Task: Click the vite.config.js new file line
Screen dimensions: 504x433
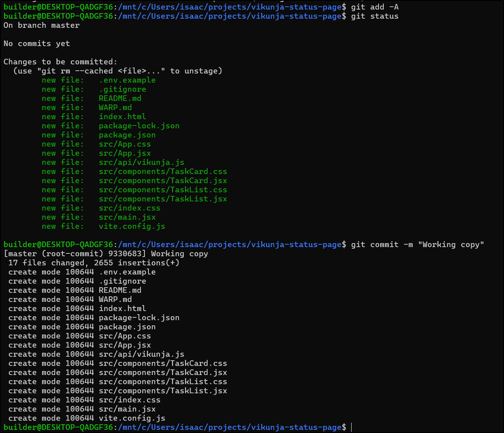Action: coord(132,226)
